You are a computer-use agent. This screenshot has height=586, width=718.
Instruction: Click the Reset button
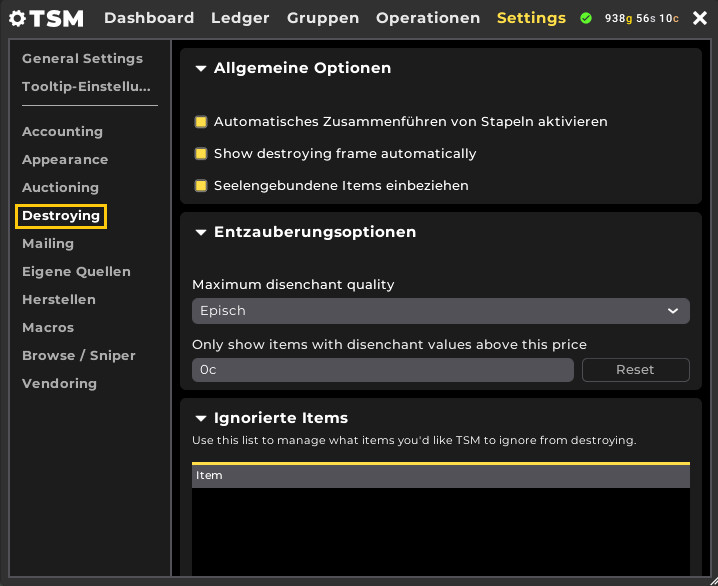[636, 370]
